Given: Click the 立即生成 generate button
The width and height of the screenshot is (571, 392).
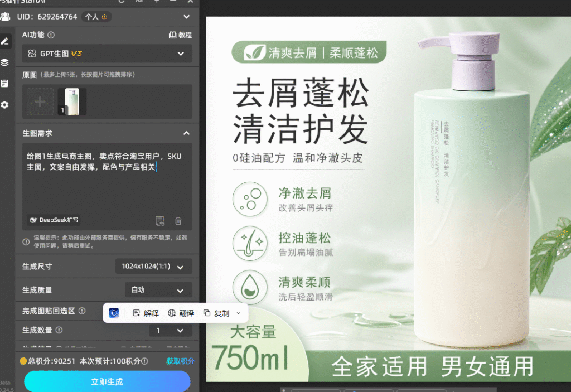Looking at the screenshot, I should click(107, 381).
